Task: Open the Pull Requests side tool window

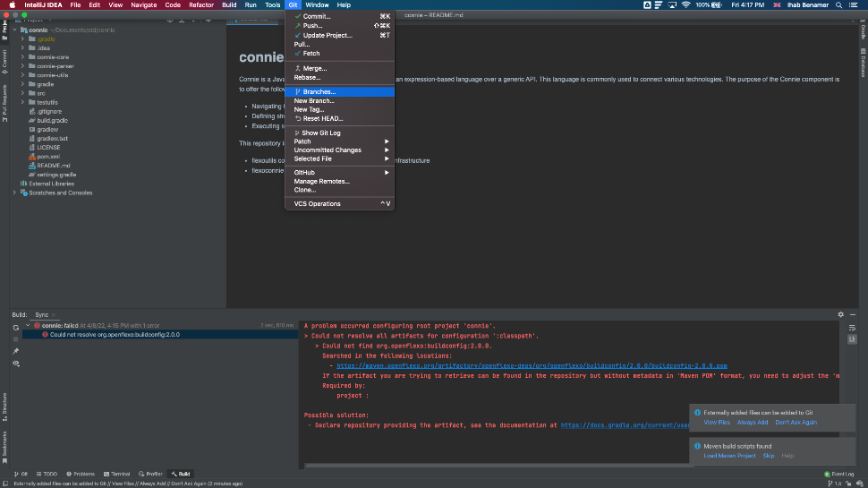Action: pos(4,103)
